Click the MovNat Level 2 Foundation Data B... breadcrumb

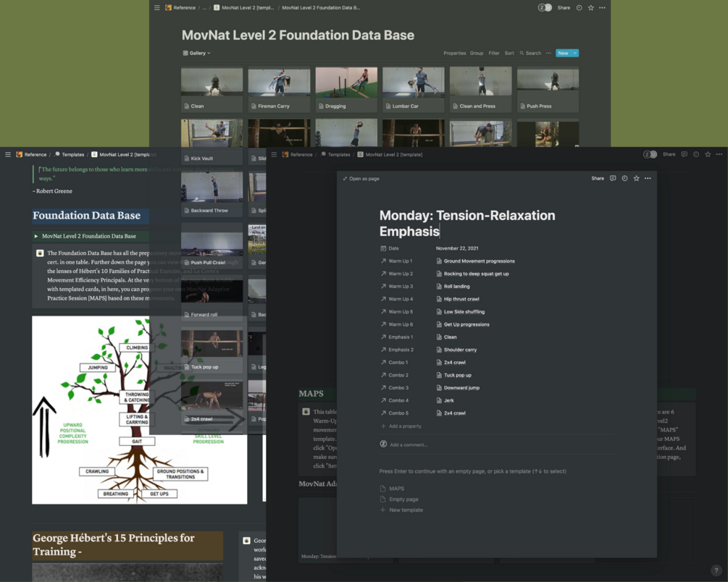[x=321, y=7]
